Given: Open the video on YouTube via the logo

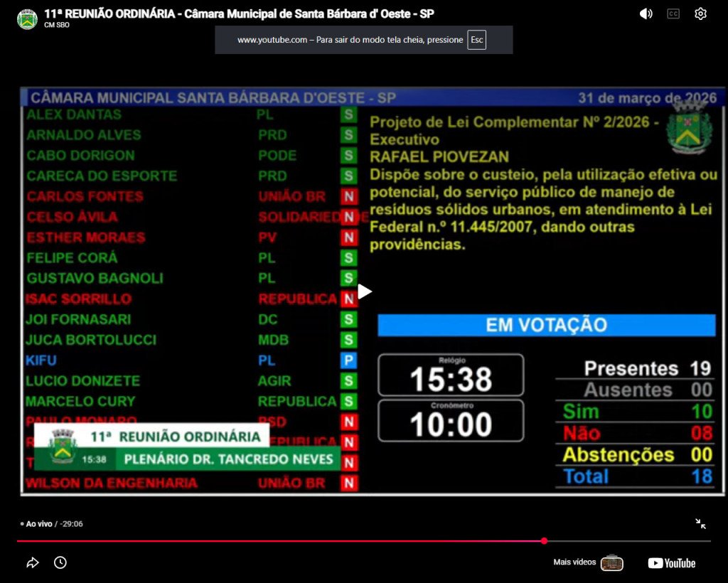Looking at the screenshot, I should click(671, 563).
